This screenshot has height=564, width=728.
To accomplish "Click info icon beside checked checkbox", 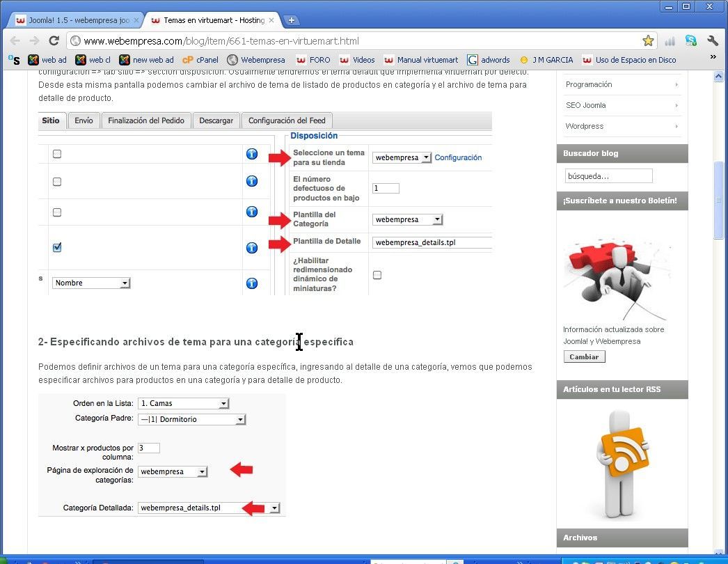I will [x=252, y=248].
